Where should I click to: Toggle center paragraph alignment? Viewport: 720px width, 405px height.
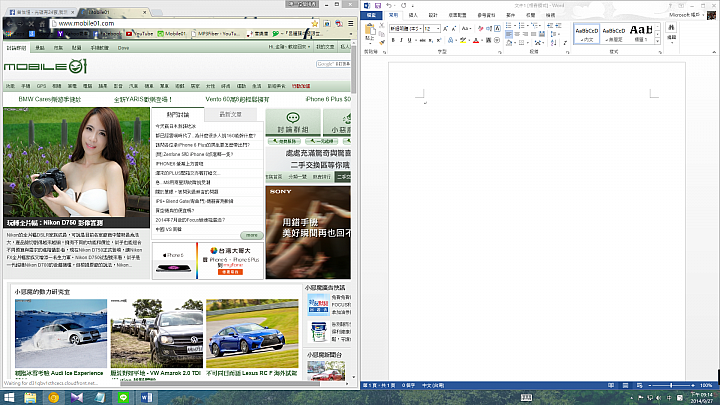[517, 34]
